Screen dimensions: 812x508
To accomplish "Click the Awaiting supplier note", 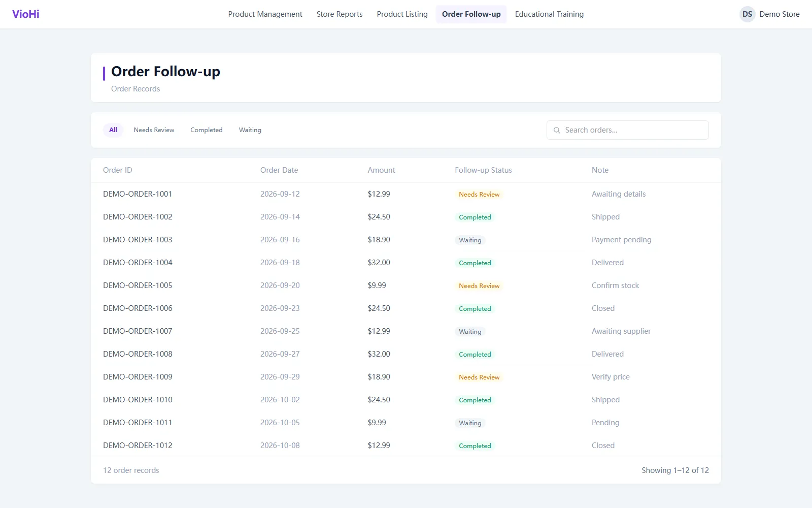I will coord(621,331).
